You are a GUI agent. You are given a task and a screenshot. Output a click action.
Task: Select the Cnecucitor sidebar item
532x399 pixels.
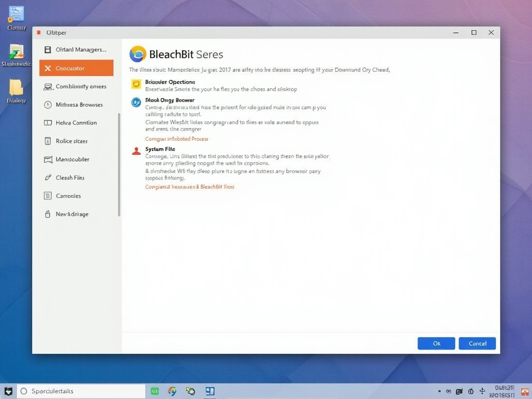76,68
